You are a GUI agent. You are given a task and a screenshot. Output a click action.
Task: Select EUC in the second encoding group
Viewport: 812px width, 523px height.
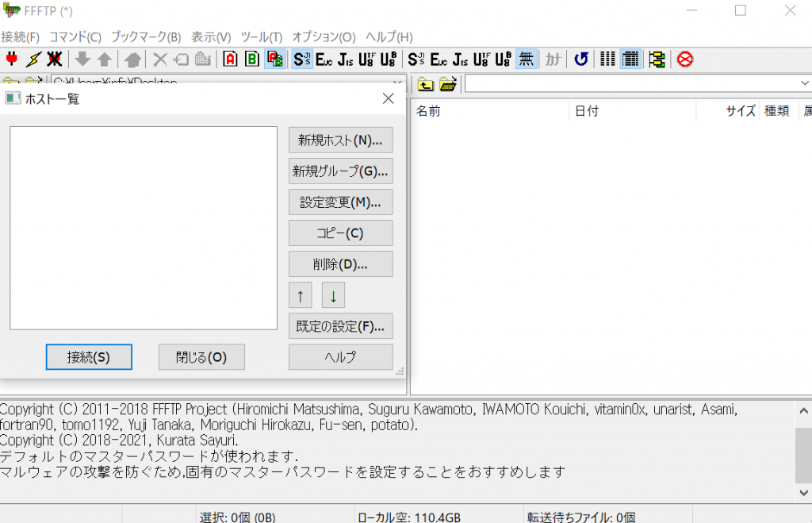click(439, 59)
